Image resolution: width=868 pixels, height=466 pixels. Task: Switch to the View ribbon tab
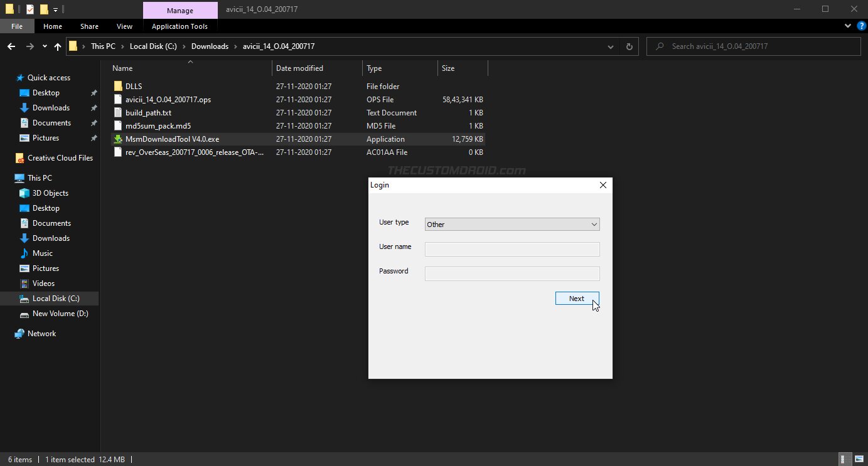pyautogui.click(x=124, y=26)
